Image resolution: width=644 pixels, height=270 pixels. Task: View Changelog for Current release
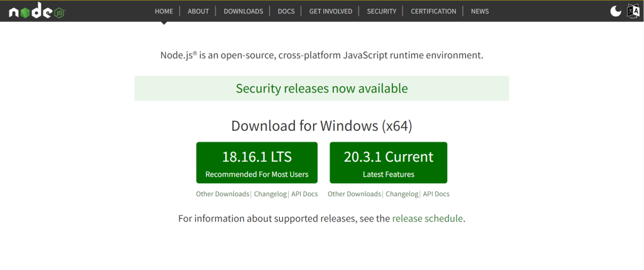click(402, 194)
